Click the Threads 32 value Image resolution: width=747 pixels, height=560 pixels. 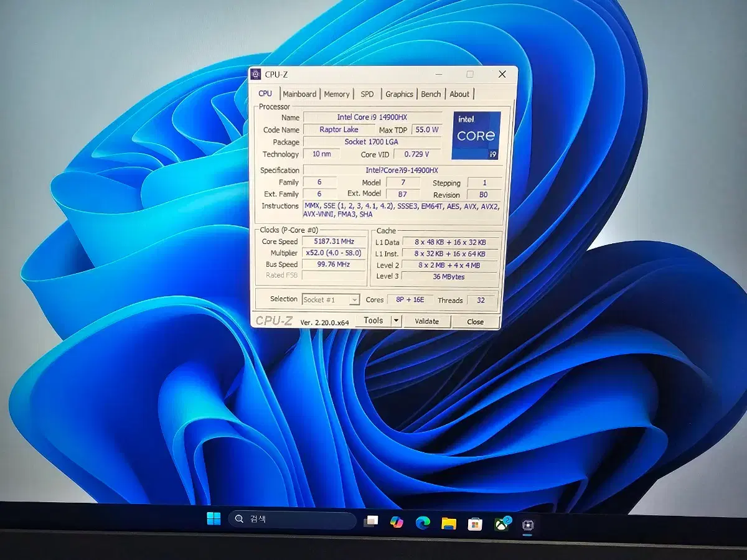coord(481,301)
